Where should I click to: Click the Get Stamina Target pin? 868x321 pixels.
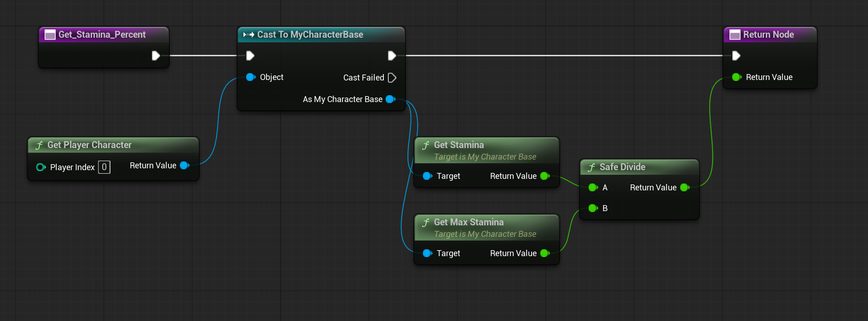[428, 176]
